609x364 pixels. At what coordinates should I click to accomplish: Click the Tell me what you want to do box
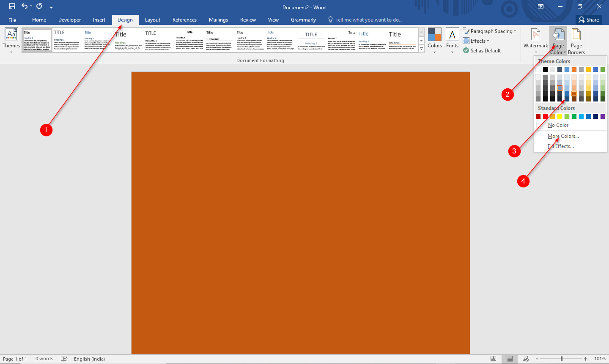(x=366, y=20)
